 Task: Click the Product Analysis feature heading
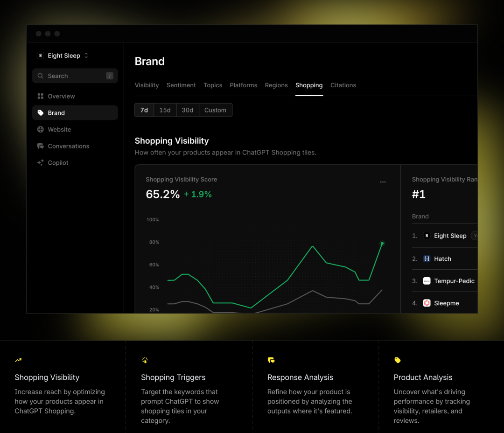tap(423, 377)
